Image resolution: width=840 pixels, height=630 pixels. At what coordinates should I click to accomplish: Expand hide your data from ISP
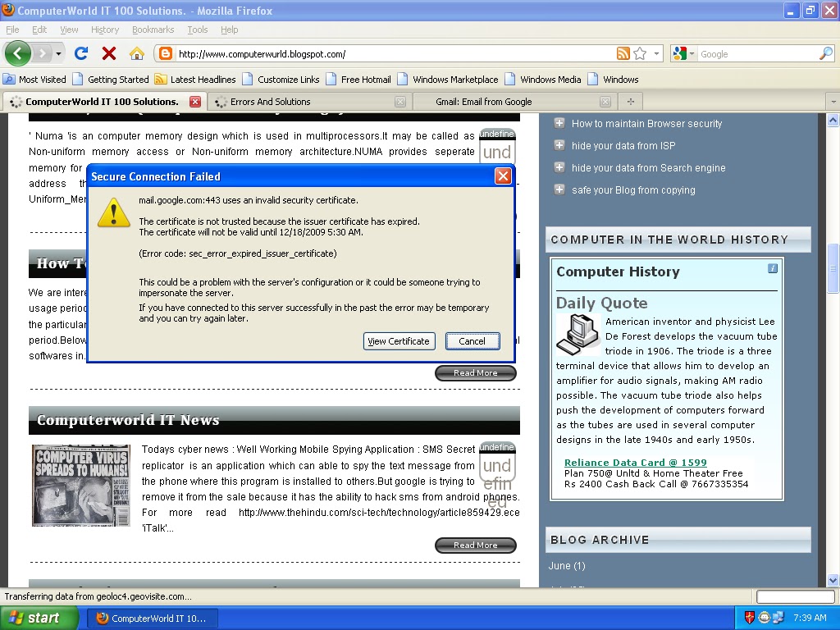559,145
